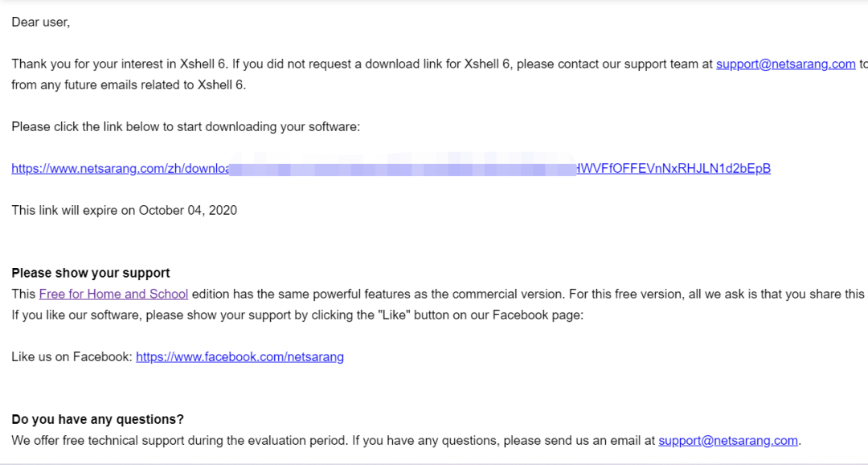Click 'please contact our support team at' text
Viewport: 868px width, 465px height.
(615, 64)
